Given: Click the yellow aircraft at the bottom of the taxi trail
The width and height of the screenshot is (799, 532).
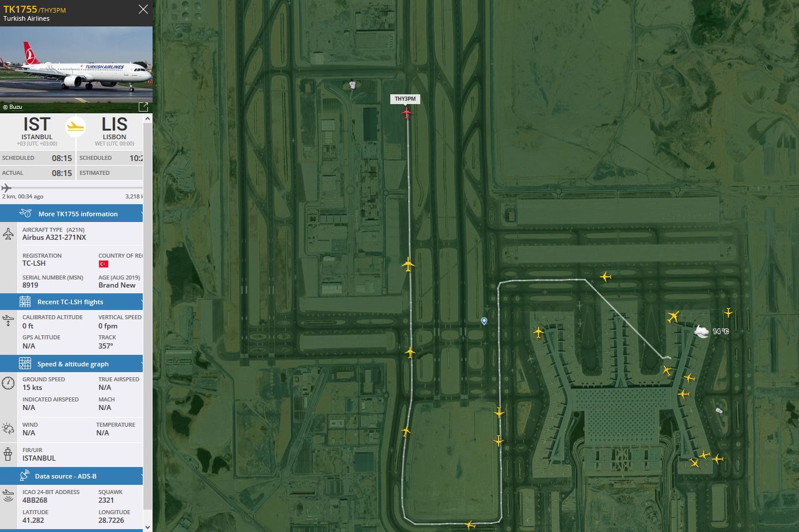Looking at the screenshot, I should coord(470,525).
